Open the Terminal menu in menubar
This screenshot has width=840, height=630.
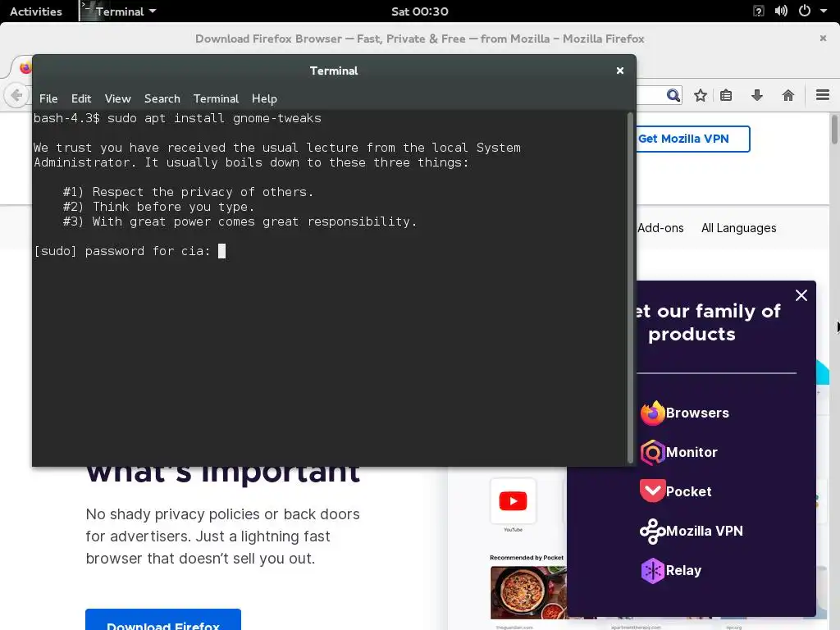pos(216,98)
